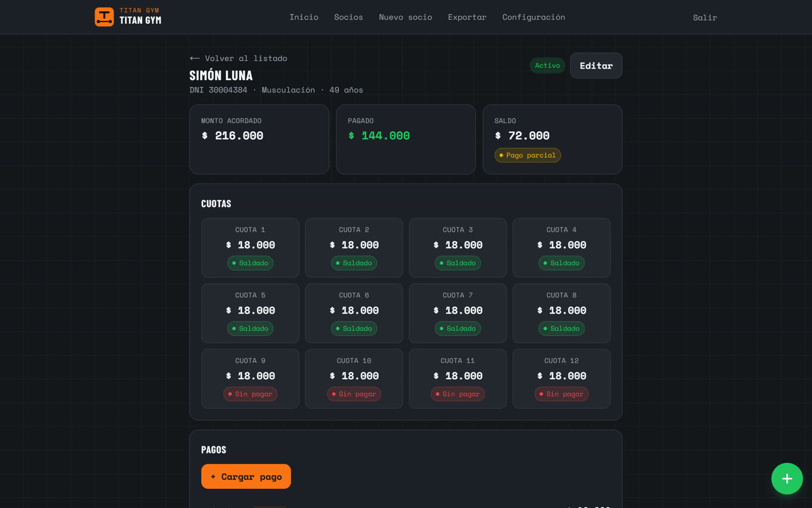Click the Saldo amount 72.000

coord(522,136)
